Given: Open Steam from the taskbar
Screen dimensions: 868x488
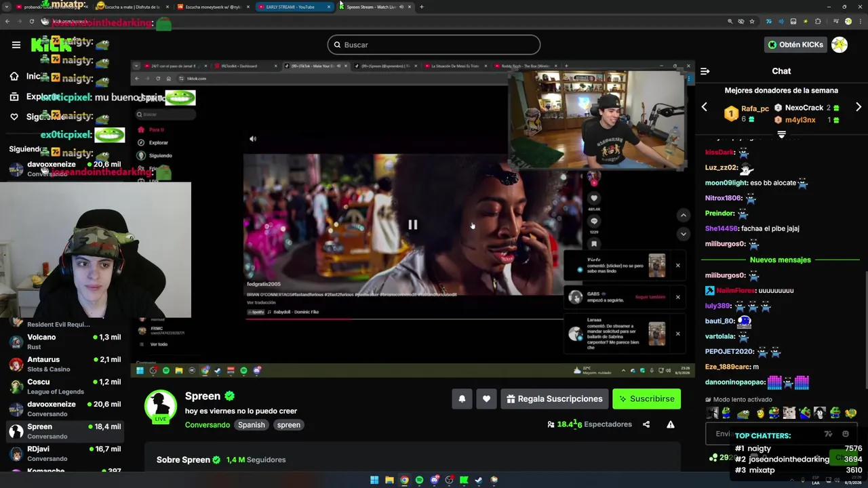Looking at the screenshot, I should 479,480.
